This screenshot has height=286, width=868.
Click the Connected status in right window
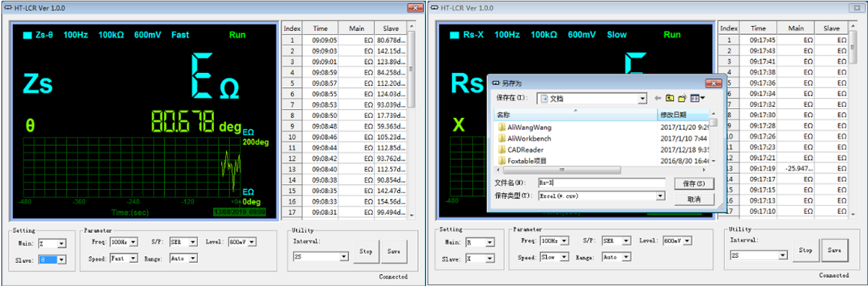point(833,275)
